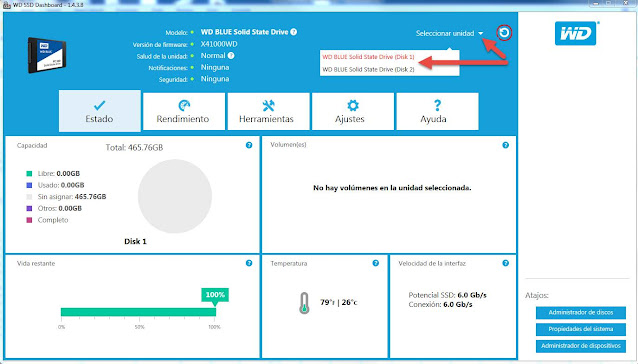
Task: Click the 100% life indicator label
Action: pos(215,295)
